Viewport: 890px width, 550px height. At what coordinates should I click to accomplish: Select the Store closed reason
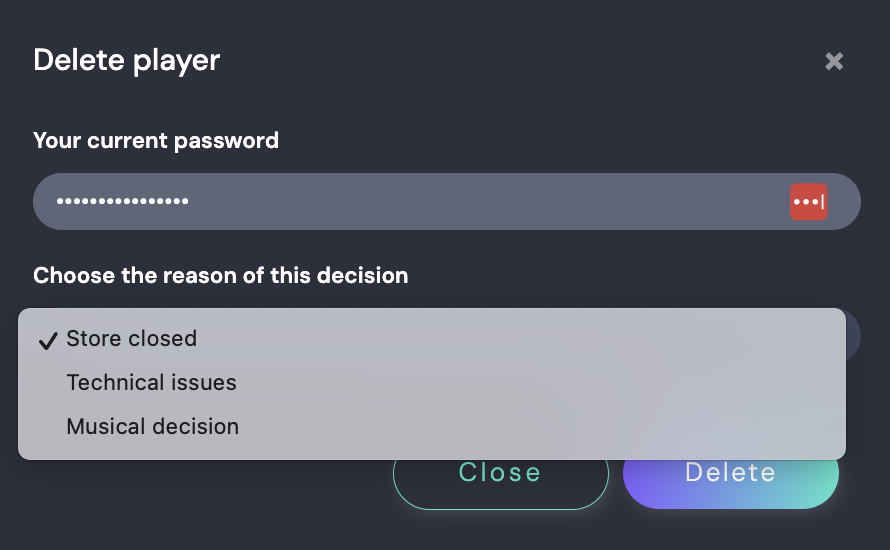tap(132, 339)
